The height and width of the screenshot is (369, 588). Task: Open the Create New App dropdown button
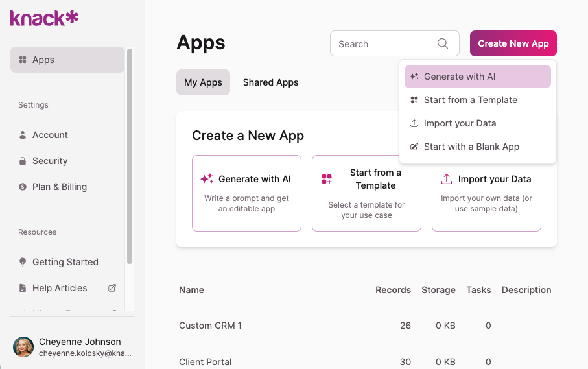click(x=513, y=43)
